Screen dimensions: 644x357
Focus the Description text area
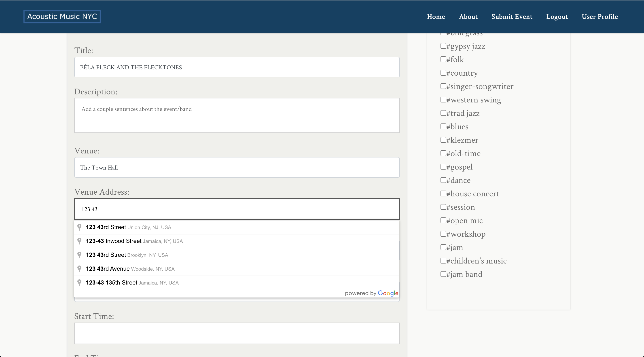coord(237,115)
